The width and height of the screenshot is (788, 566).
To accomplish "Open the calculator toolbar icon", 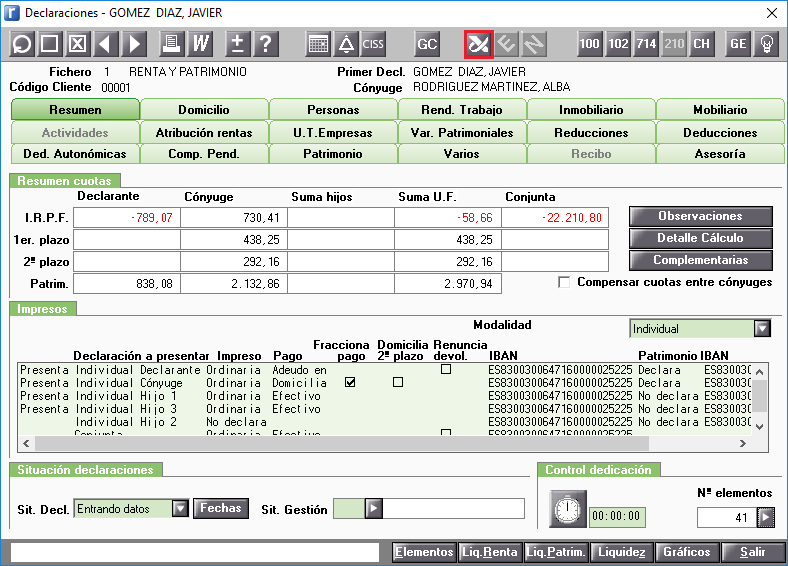I will 318,44.
